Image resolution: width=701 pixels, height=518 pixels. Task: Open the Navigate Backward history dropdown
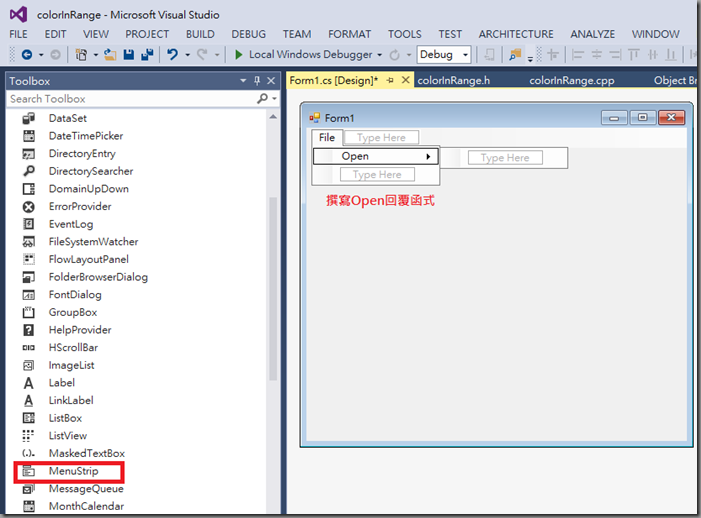(41, 55)
